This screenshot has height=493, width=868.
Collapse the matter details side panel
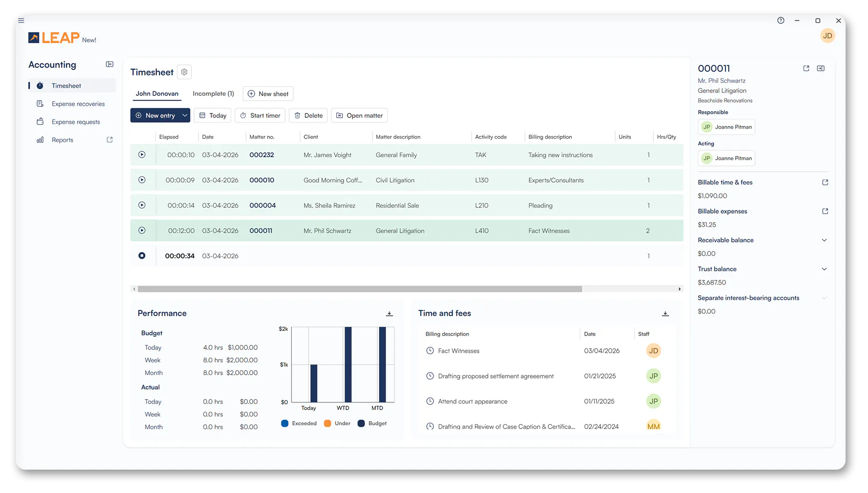[x=821, y=69]
